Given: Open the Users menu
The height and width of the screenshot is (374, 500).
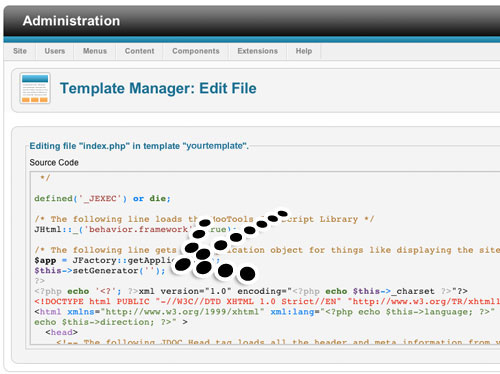Looking at the screenshot, I should (55, 51).
